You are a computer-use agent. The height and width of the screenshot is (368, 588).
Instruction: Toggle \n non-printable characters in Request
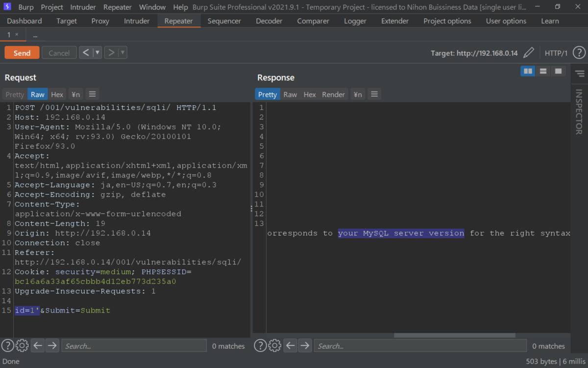click(75, 94)
